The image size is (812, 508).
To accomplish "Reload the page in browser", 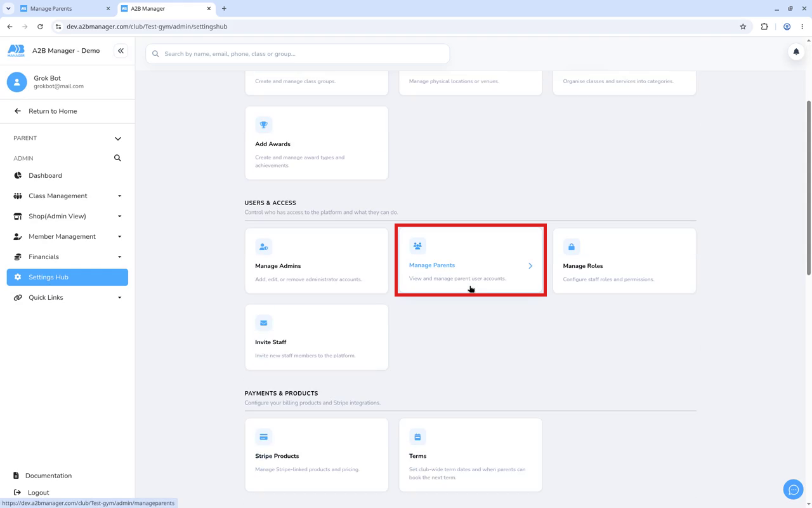I will point(40,27).
